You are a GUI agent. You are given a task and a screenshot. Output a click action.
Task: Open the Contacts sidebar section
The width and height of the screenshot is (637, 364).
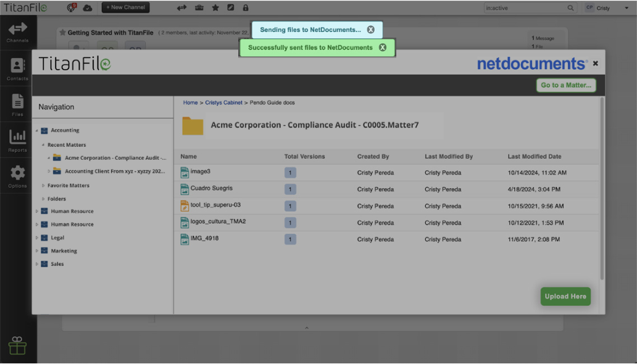tap(18, 68)
